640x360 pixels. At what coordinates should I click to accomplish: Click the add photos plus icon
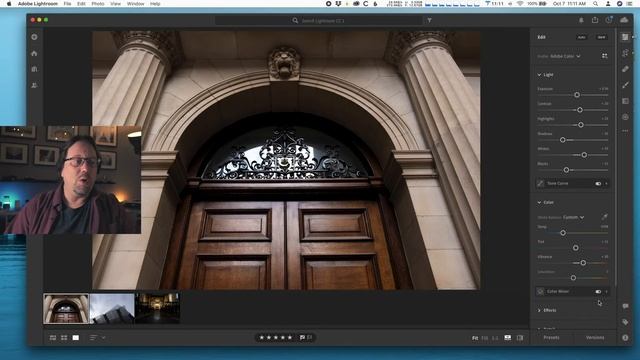pos(34,37)
